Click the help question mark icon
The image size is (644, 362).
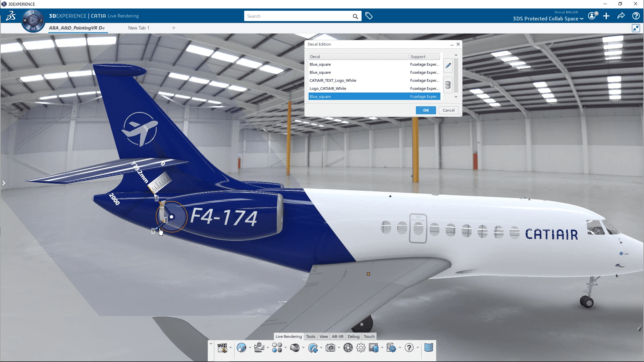click(409, 348)
